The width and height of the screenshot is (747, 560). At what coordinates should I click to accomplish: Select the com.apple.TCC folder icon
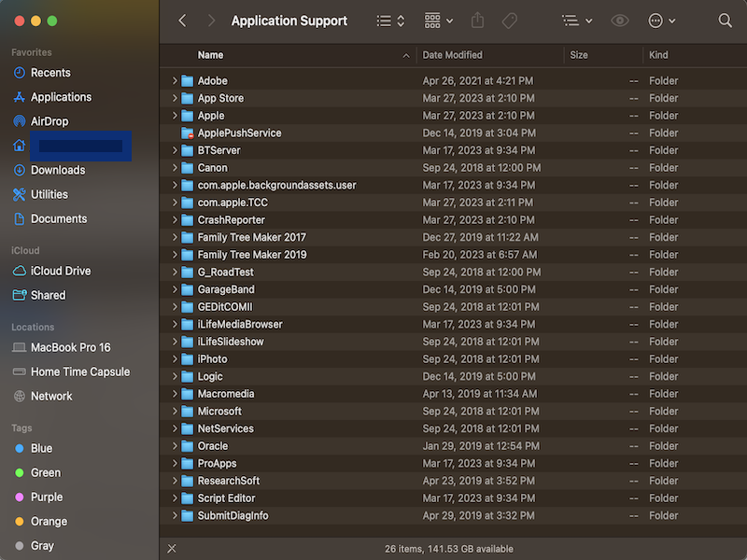(188, 203)
